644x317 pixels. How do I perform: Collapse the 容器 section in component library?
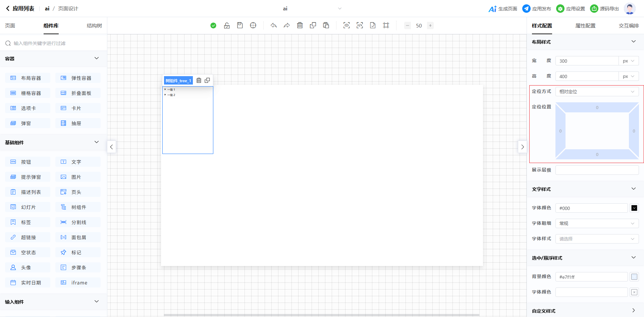pyautogui.click(x=97, y=58)
